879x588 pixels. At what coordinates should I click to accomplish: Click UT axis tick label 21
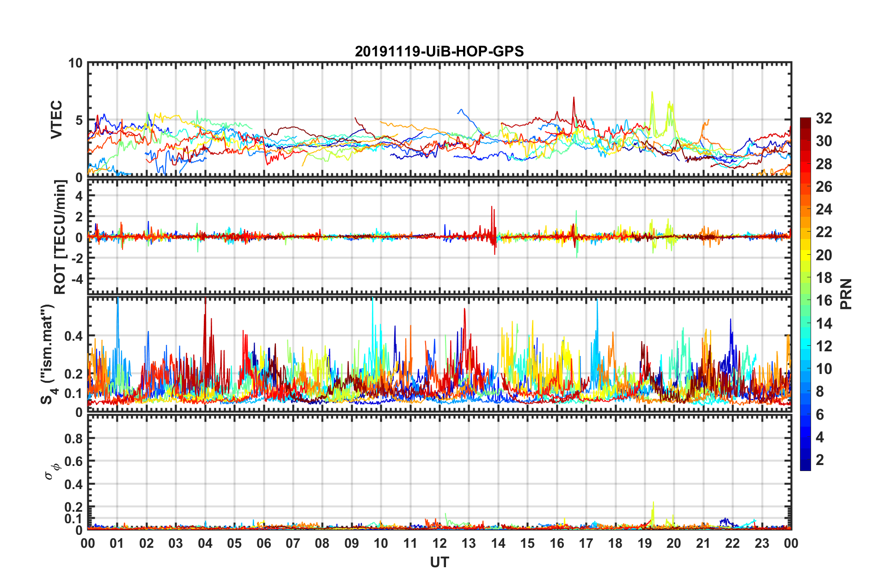point(703,543)
